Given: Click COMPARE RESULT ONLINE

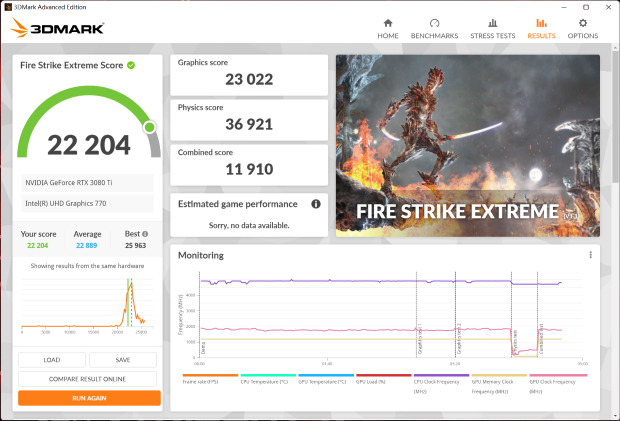Looking at the screenshot, I should [87, 379].
